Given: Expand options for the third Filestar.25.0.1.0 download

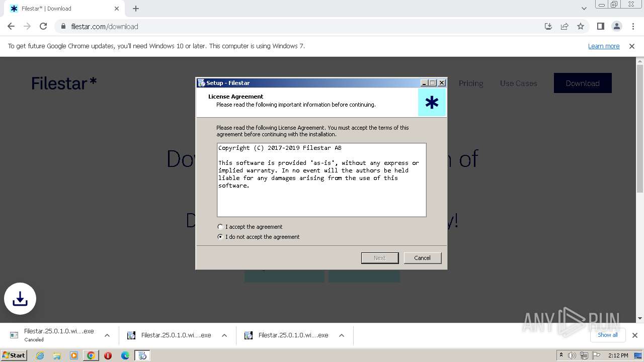Looking at the screenshot, I should tap(342, 335).
